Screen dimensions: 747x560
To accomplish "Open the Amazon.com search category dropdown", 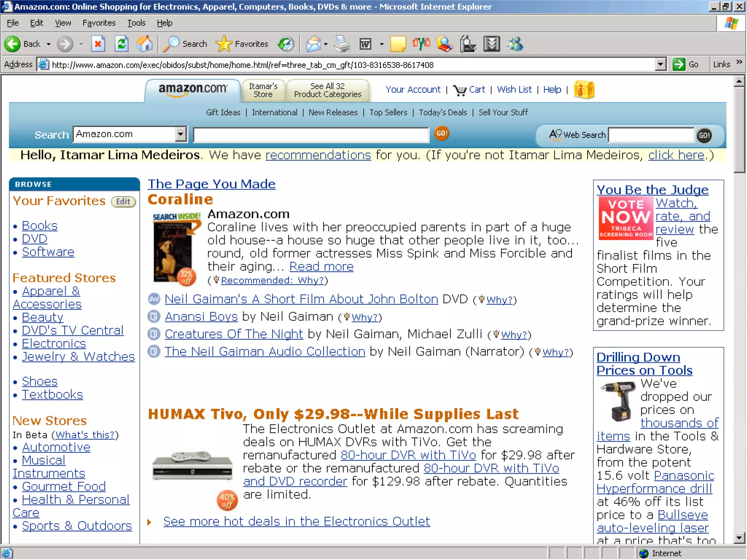I will [181, 134].
